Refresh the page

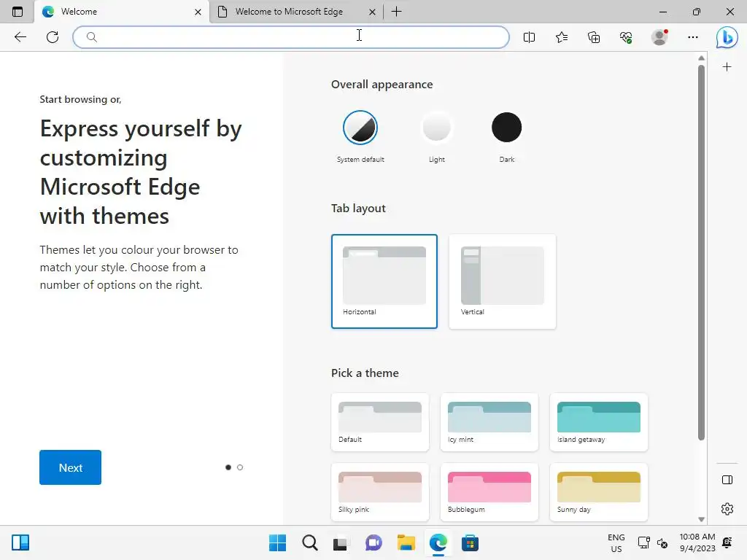[53, 37]
